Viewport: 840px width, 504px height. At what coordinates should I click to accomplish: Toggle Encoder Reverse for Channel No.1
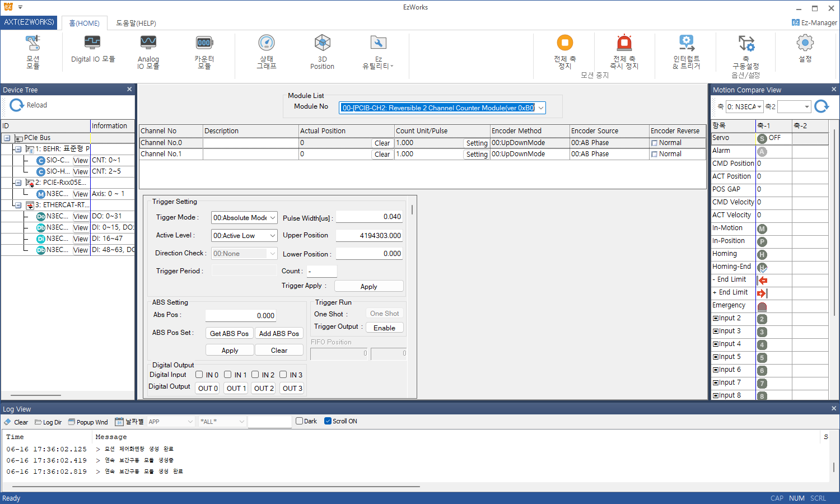click(x=654, y=155)
